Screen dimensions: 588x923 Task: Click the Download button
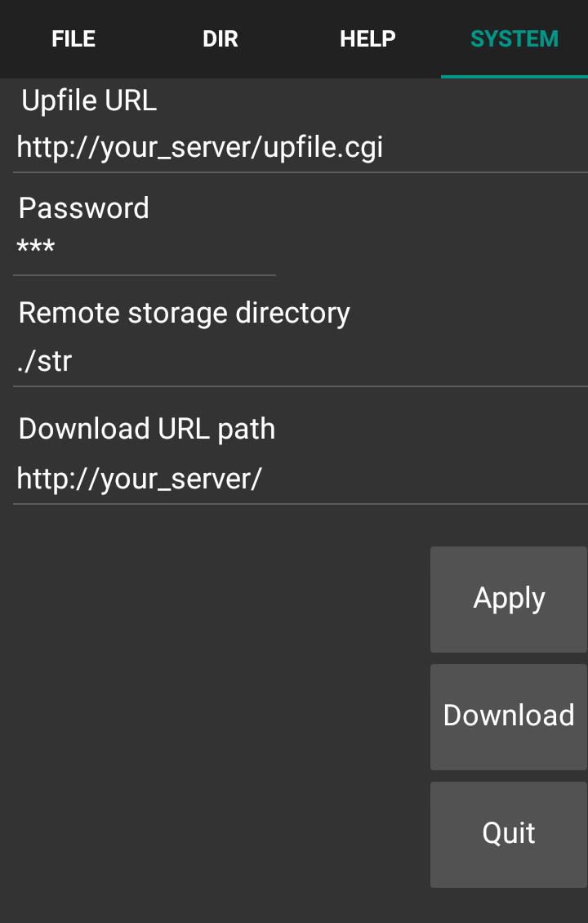pos(509,717)
